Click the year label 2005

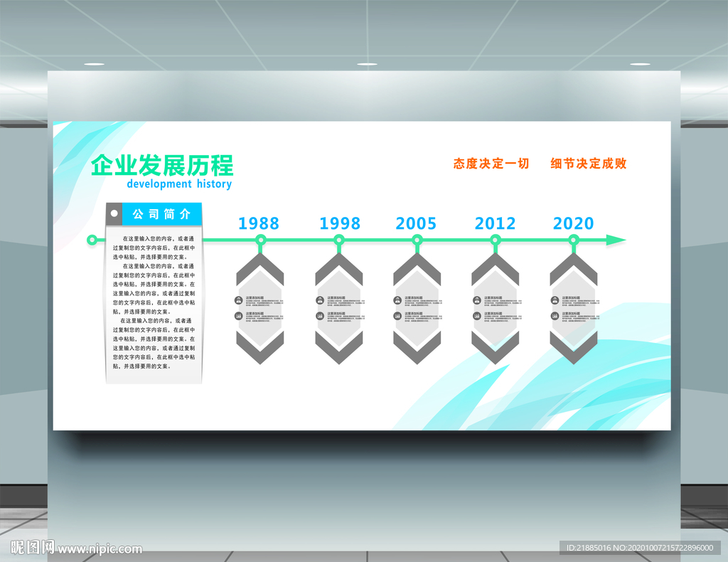[x=416, y=223]
